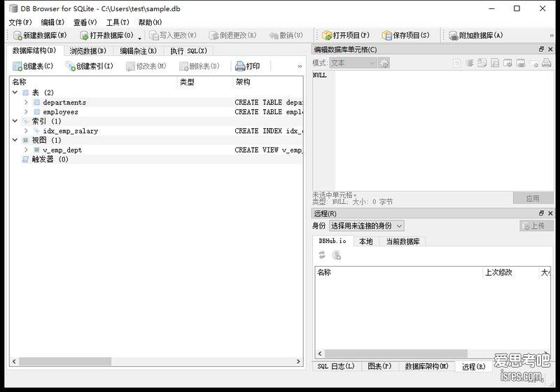Collapse the 表 (2) tree node
The width and height of the screenshot is (560, 392).
15,92
